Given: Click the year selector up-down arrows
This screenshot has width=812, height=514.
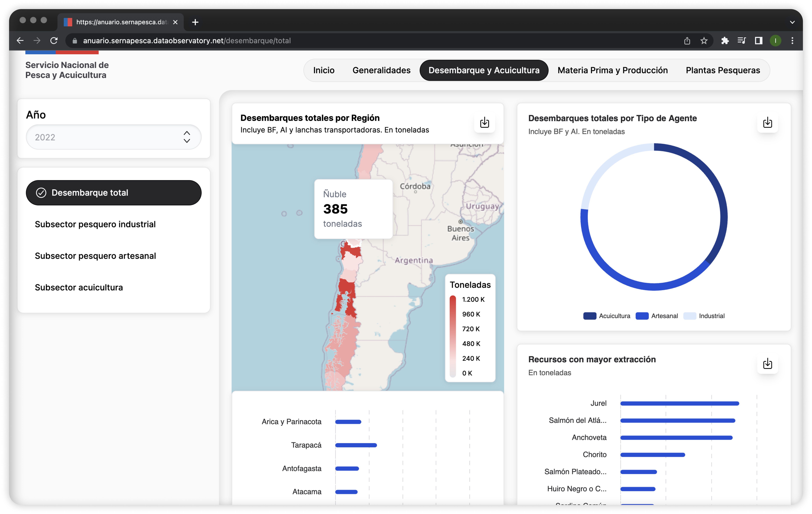Looking at the screenshot, I should 187,137.
